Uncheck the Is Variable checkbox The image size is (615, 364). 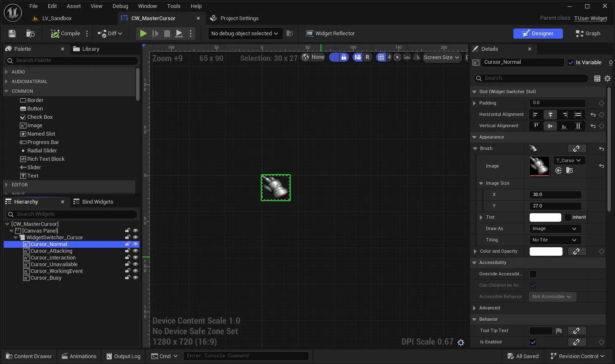(x=571, y=63)
